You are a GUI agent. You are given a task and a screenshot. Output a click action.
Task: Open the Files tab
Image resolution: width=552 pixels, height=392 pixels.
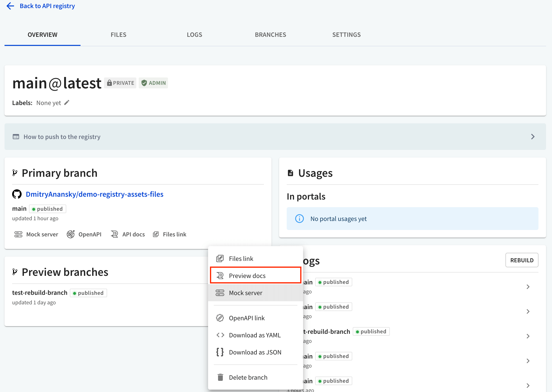(119, 35)
